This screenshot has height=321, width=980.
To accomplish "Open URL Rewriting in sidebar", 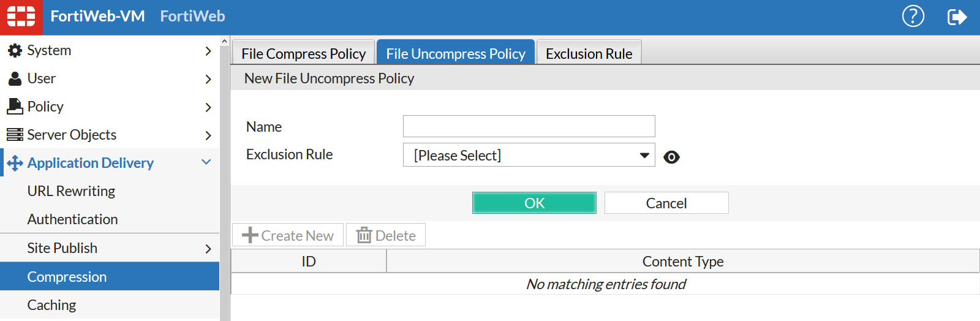I will (71, 191).
